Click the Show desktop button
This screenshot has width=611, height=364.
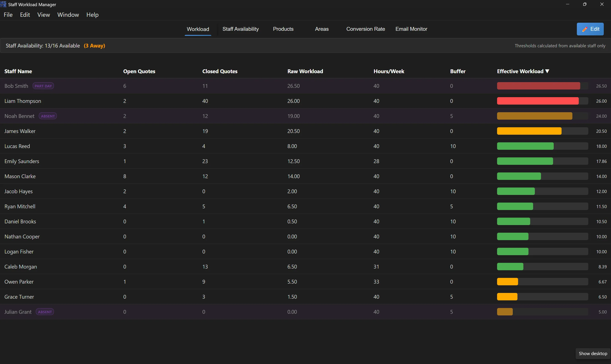(x=593, y=353)
